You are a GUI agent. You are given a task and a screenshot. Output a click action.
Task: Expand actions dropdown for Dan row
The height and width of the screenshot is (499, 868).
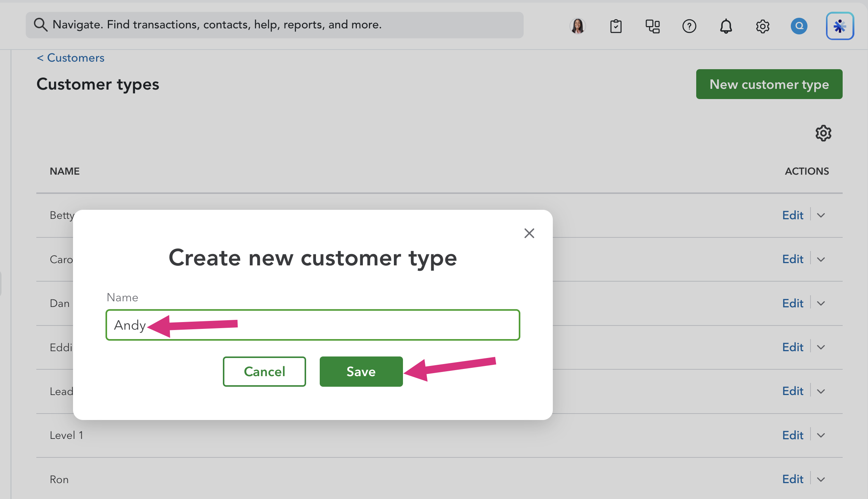pos(821,303)
